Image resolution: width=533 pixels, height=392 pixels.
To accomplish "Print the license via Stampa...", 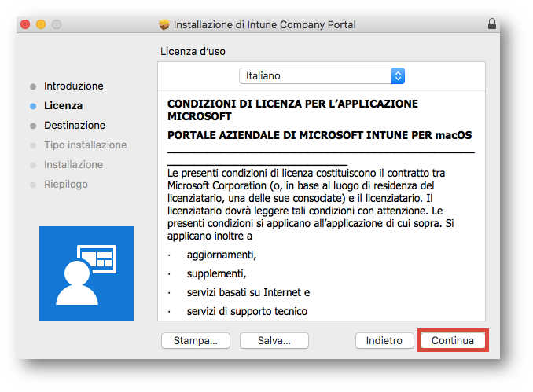I will [x=196, y=340].
